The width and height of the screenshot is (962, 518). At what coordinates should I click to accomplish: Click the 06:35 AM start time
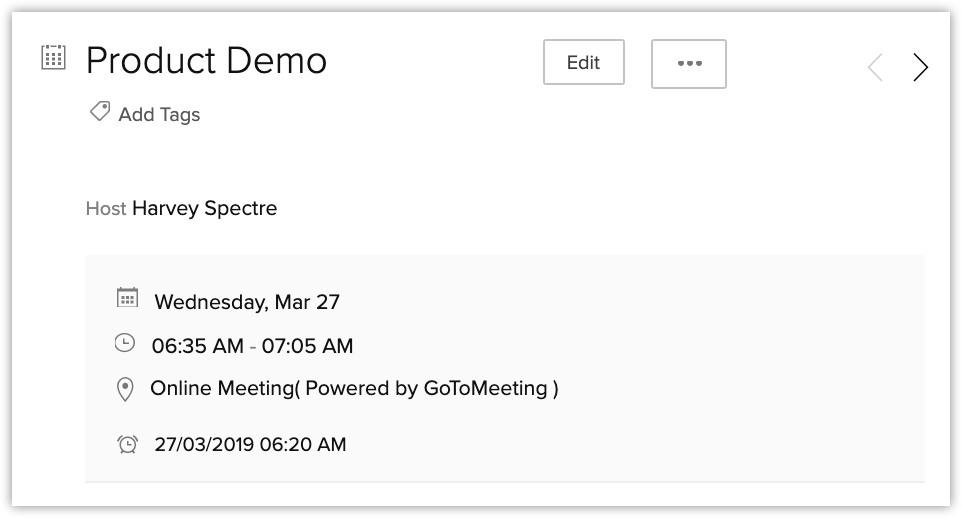click(x=197, y=346)
